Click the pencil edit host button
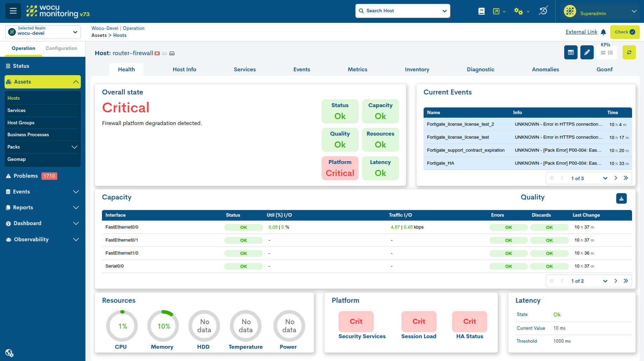This screenshot has height=361, width=644. 587,52
